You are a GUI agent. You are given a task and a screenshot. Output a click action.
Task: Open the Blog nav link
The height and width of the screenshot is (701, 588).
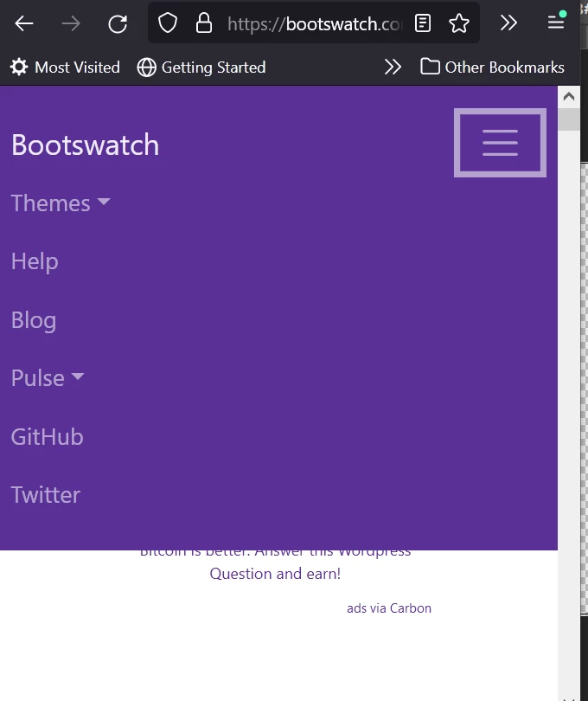(x=34, y=319)
